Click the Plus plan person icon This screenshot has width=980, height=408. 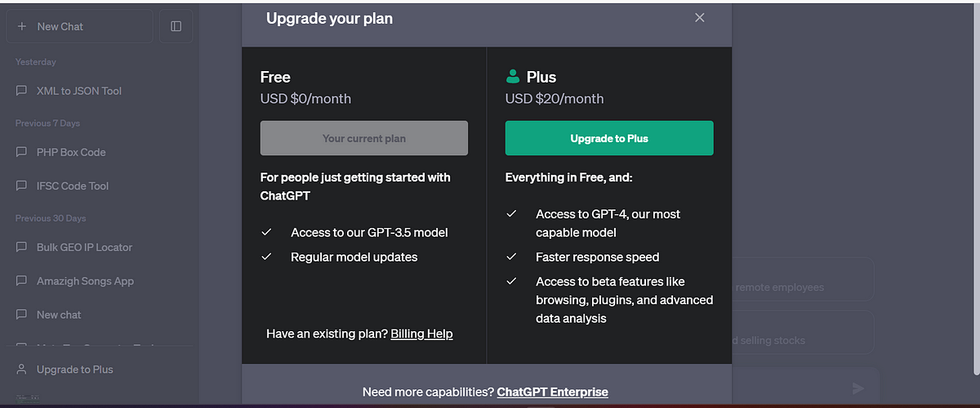pyautogui.click(x=513, y=77)
